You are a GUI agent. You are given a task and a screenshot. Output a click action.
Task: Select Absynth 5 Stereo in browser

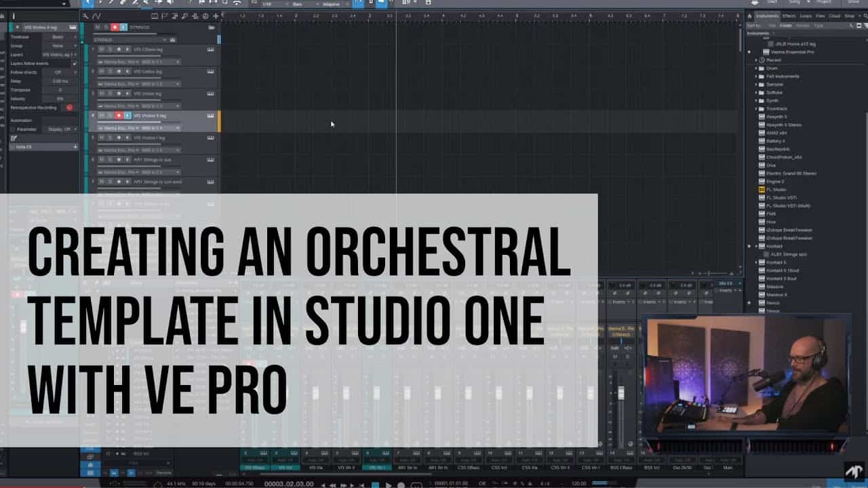[x=784, y=125]
